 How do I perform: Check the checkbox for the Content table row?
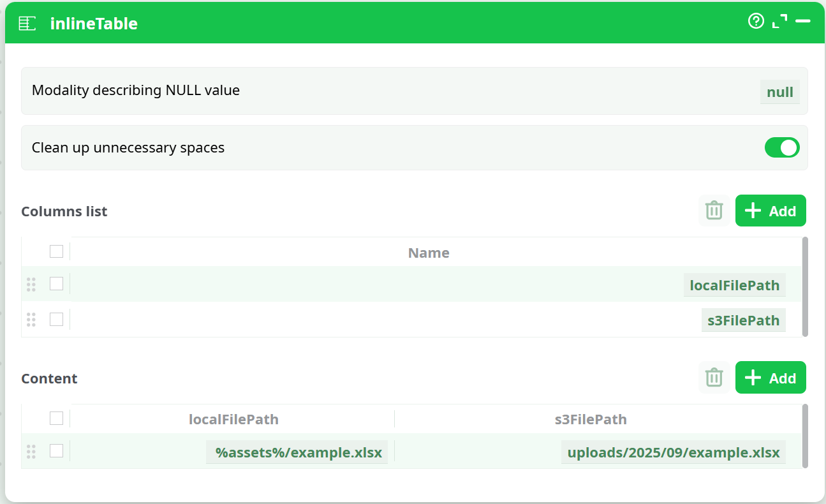click(56, 450)
